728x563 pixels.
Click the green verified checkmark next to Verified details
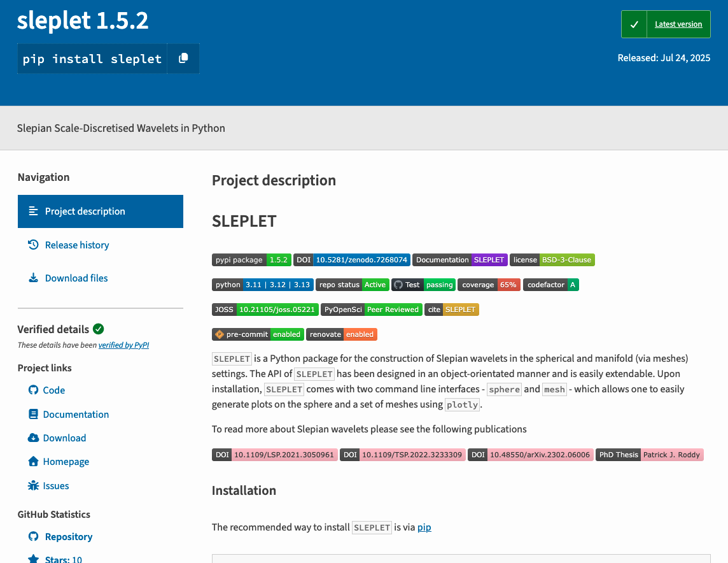(x=99, y=329)
